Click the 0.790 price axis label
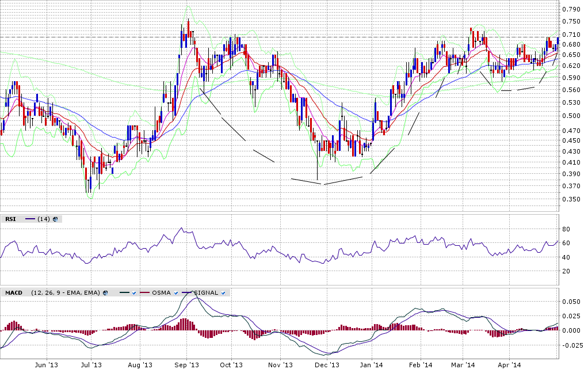The width and height of the screenshot is (588, 373). click(x=570, y=9)
